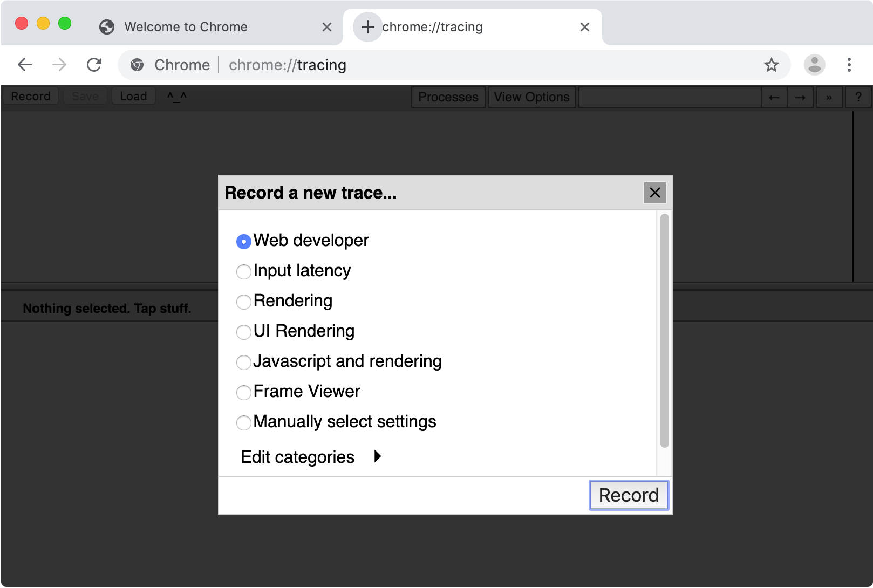The width and height of the screenshot is (873, 588).
Task: Click the Load button in tracing toolbar
Action: [133, 96]
